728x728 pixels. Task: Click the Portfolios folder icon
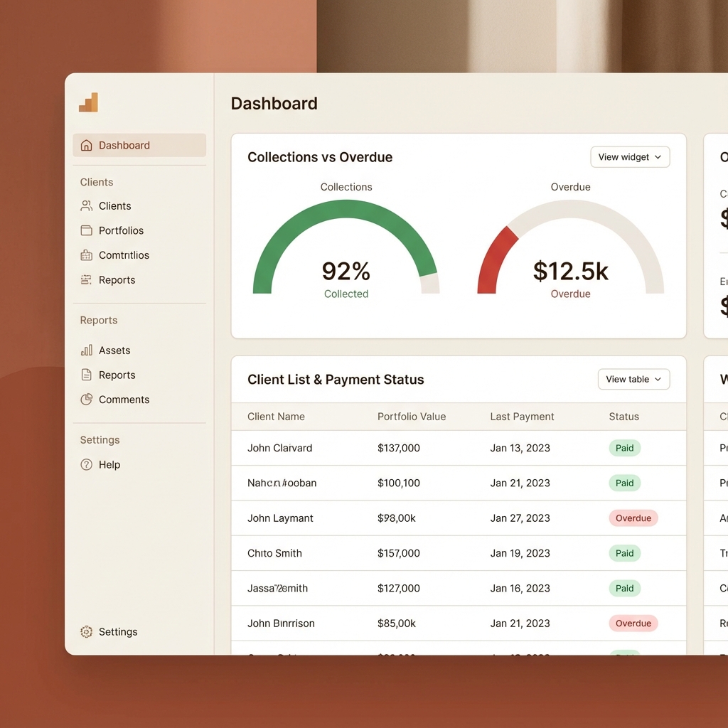(x=87, y=230)
